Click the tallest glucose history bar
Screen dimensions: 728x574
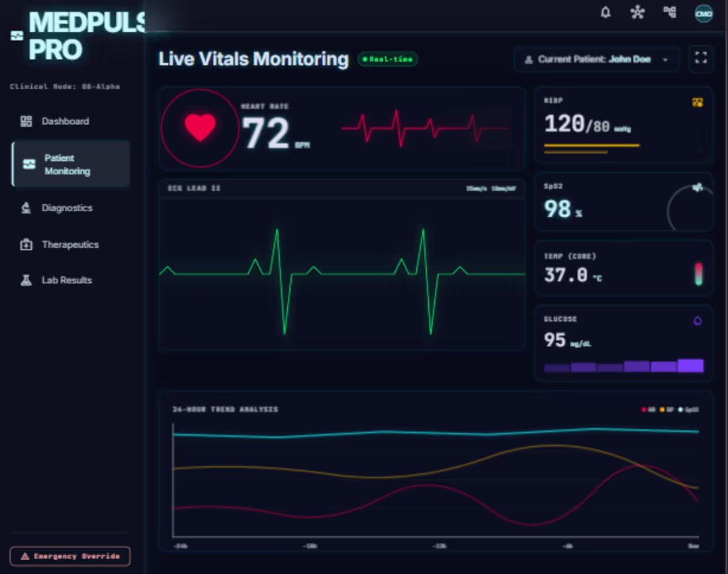pyautogui.click(x=690, y=365)
